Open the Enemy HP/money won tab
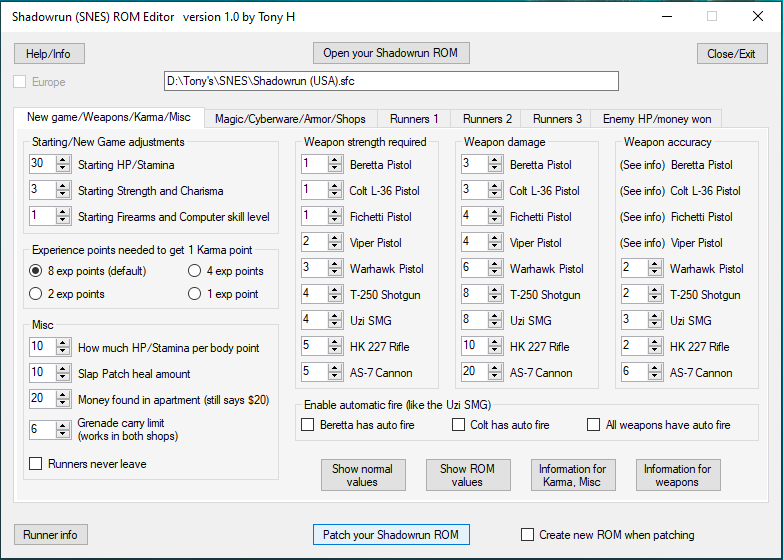 click(656, 119)
